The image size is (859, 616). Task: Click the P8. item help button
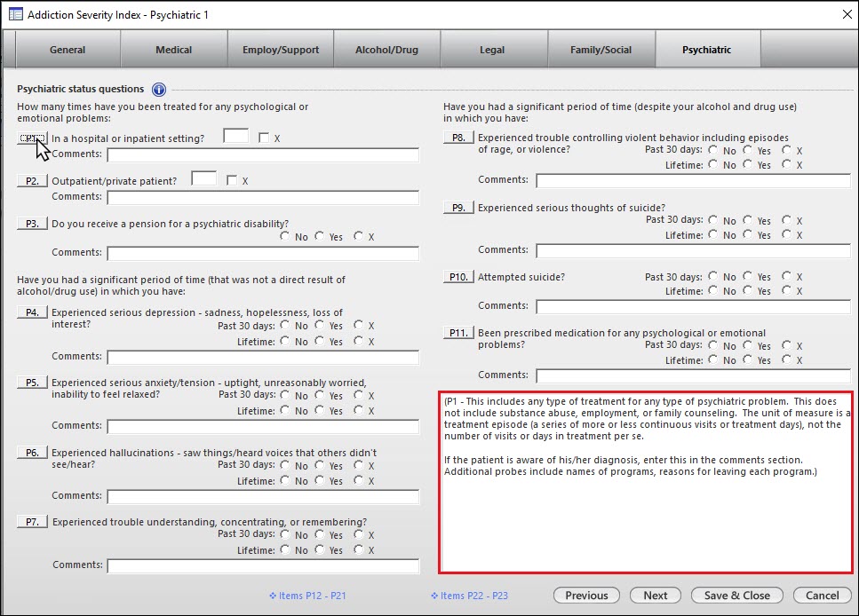[458, 138]
